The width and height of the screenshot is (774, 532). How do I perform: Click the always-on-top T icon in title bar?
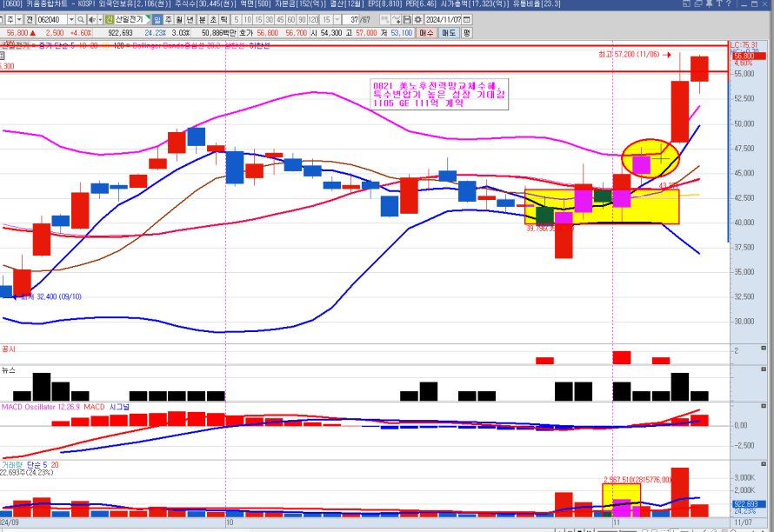[x=718, y=3]
